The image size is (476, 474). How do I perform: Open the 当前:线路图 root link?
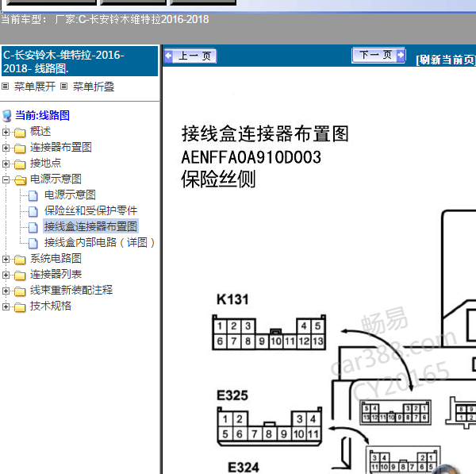[42, 115]
